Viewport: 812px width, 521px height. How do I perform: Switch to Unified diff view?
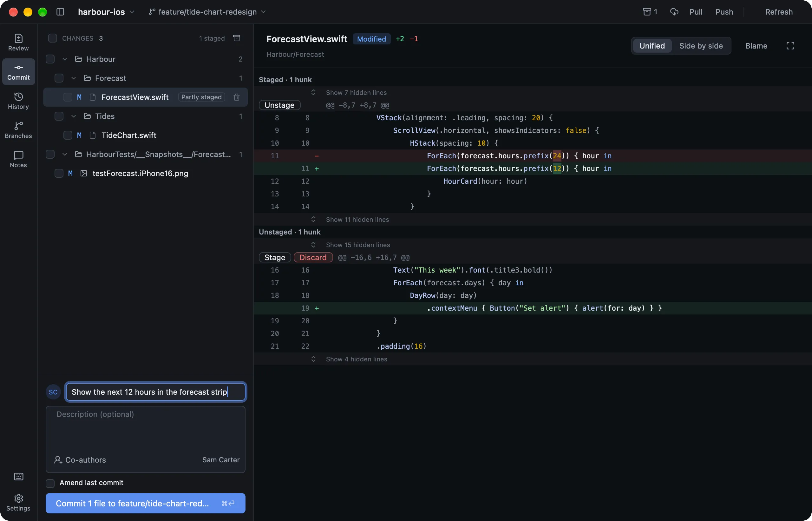652,46
